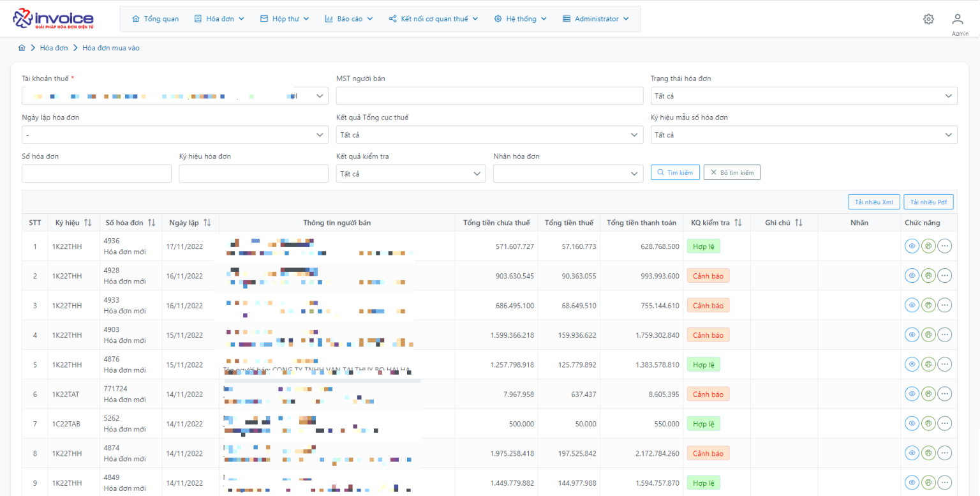Click the Admin user profile icon
980x496 pixels.
click(x=957, y=20)
